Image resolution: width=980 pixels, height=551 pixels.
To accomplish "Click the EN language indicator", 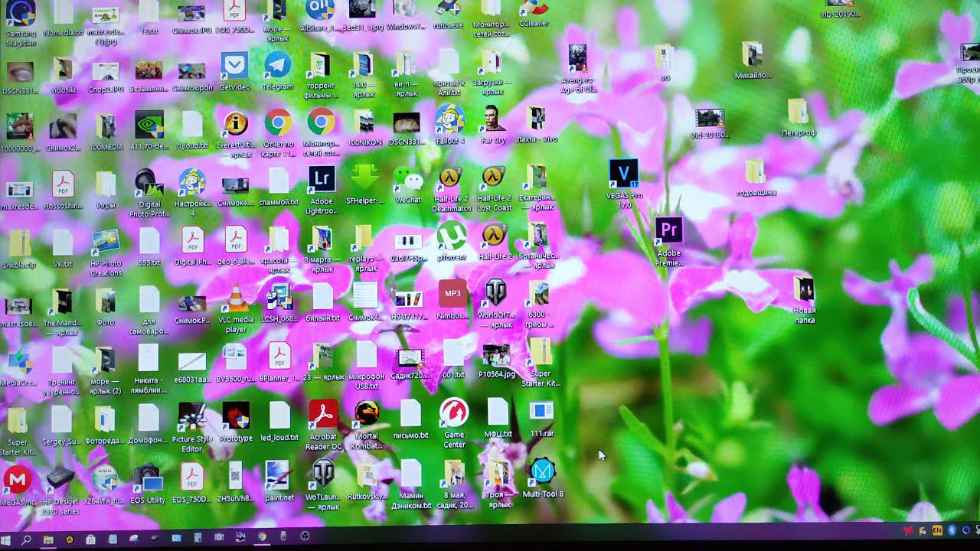I will tap(937, 530).
